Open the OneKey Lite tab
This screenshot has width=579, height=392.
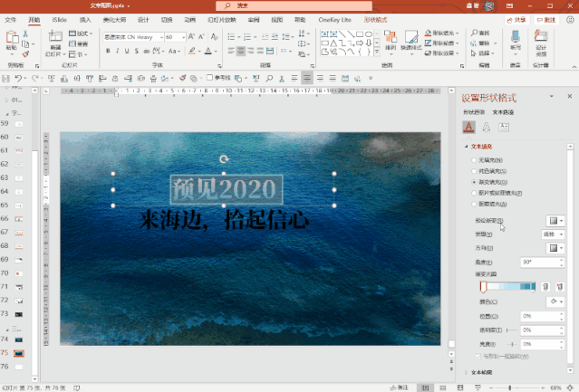coord(335,20)
